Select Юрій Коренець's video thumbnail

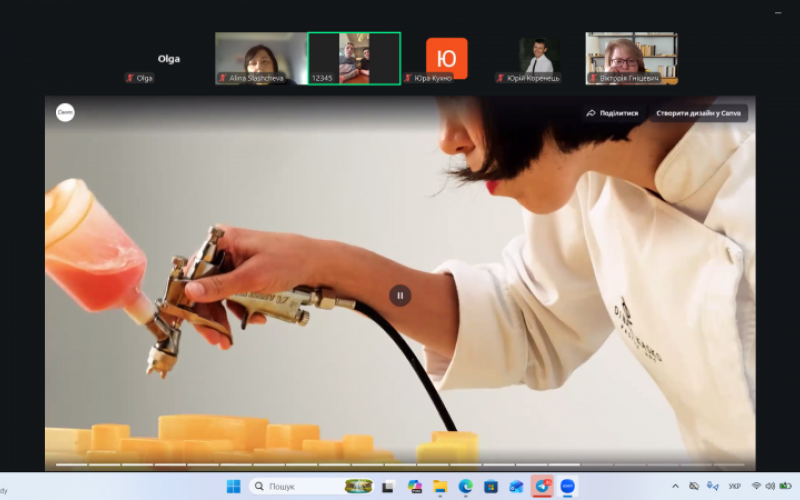point(539,57)
